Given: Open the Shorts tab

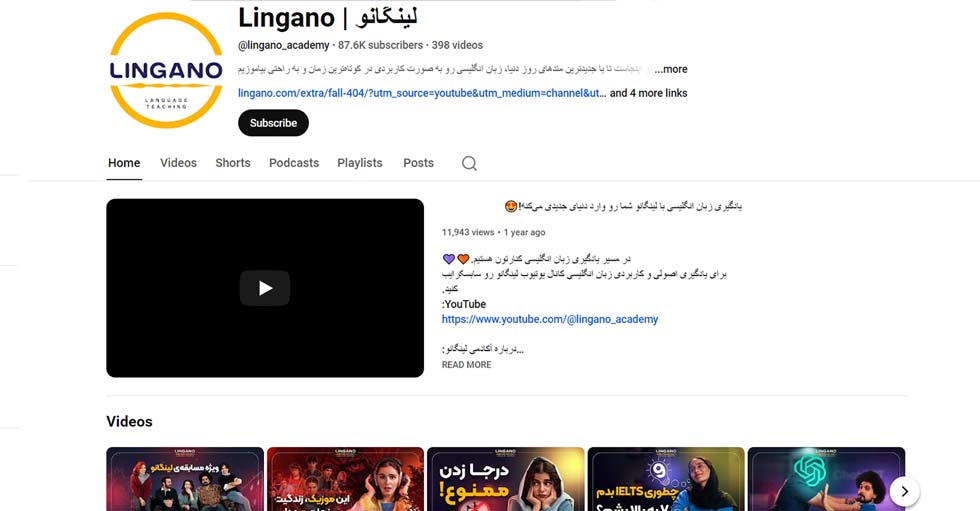Looking at the screenshot, I should point(232,163).
